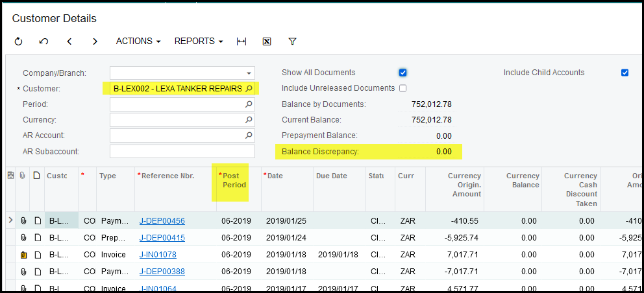Expand the Company/Branch dropdown
644x293 pixels.
pyautogui.click(x=248, y=73)
